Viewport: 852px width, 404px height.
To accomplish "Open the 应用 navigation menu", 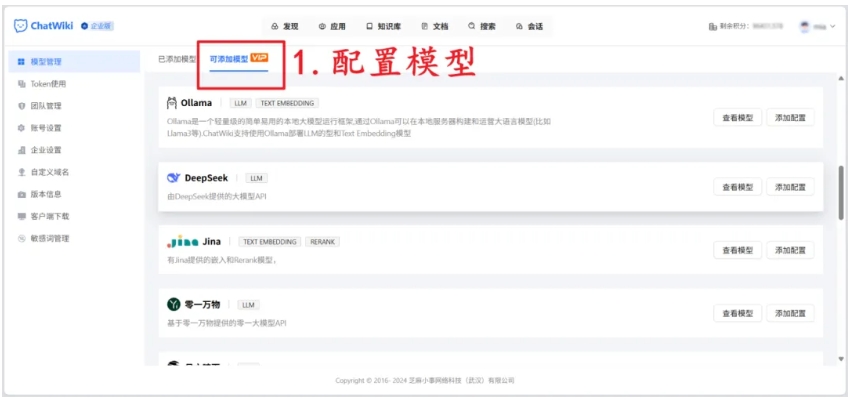I will point(332,26).
